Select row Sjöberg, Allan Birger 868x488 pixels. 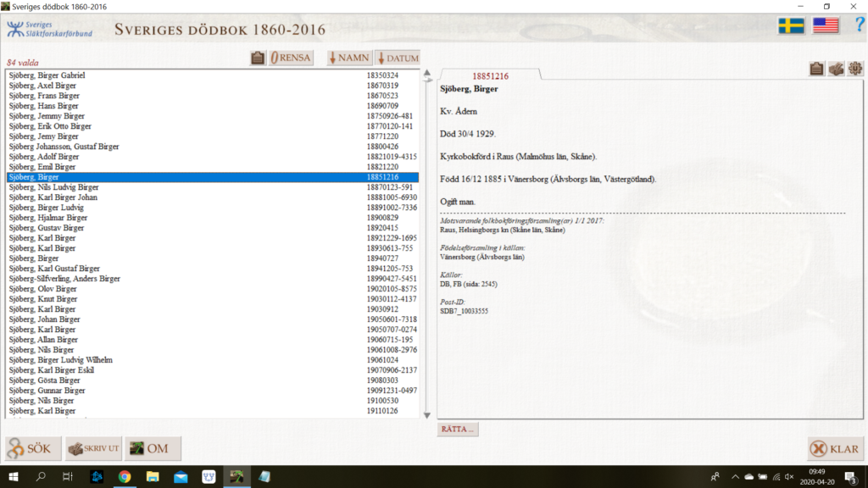click(213, 340)
